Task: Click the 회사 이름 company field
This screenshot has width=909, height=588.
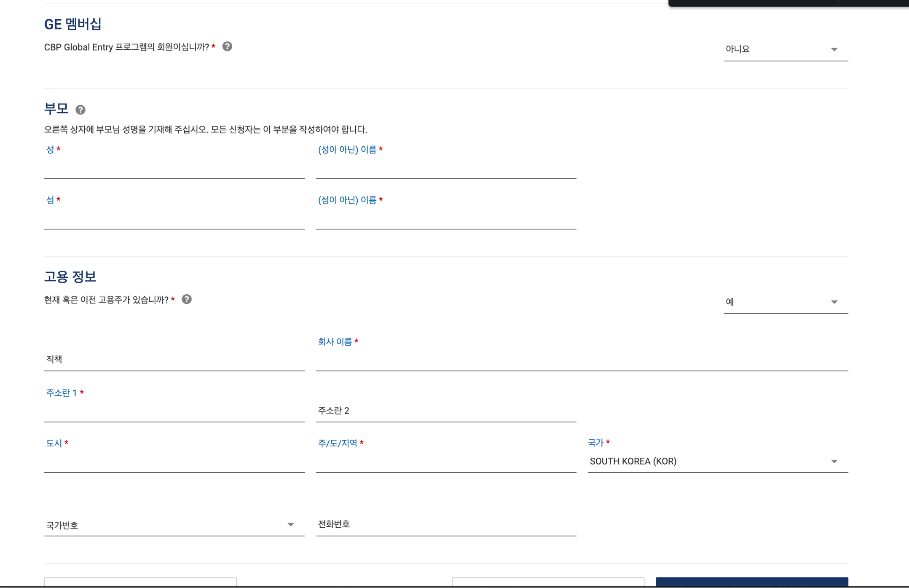Action: 581,361
